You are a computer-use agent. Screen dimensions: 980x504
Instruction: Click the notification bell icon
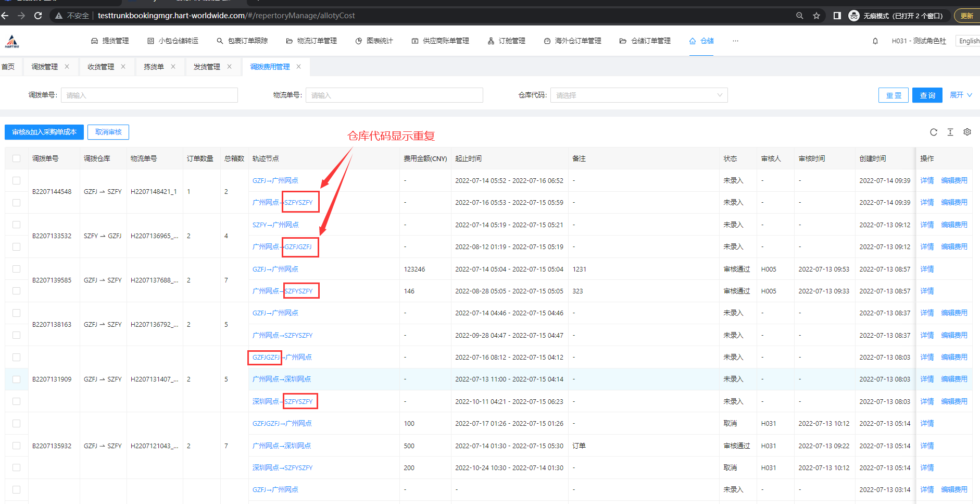(875, 41)
